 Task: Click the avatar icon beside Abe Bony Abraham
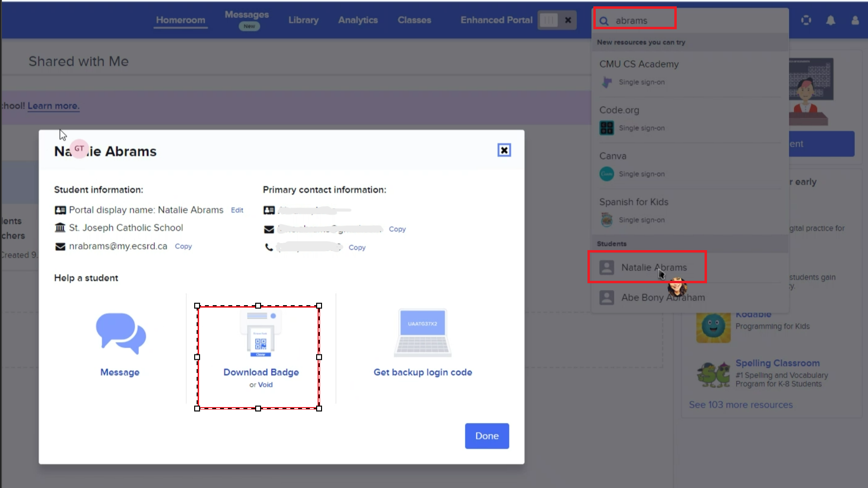click(x=606, y=297)
